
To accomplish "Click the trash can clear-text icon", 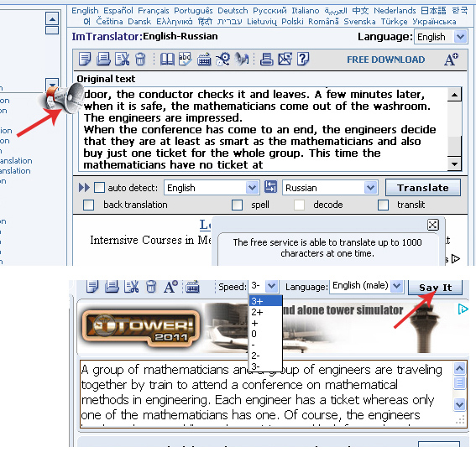I will [x=140, y=59].
